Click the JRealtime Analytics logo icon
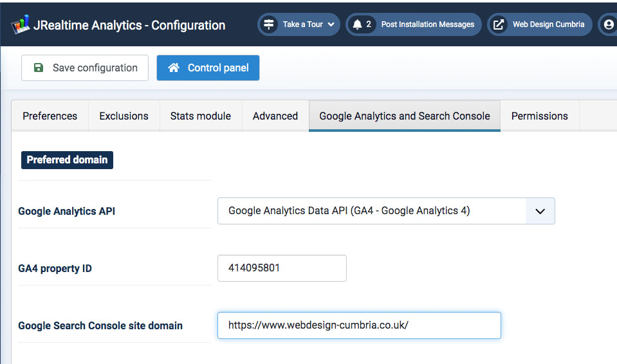The image size is (617, 364). tap(21, 26)
